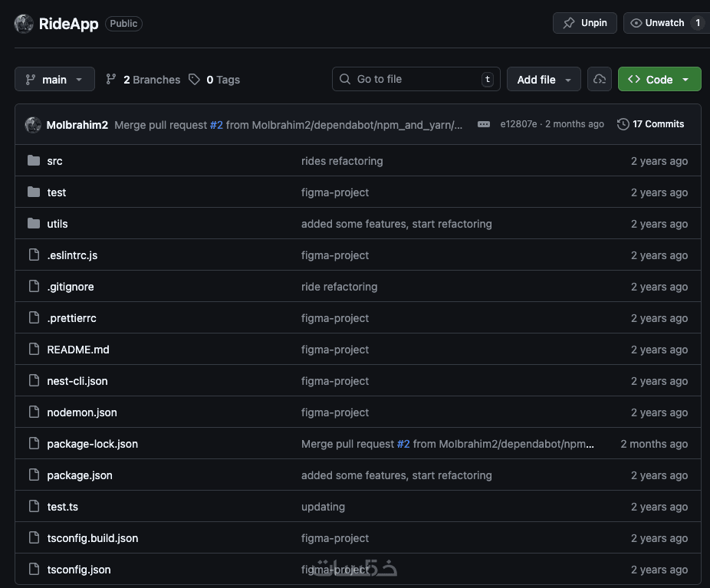The image size is (710, 588).
Task: Click the tags icon next to Tags
Action: pos(195,80)
